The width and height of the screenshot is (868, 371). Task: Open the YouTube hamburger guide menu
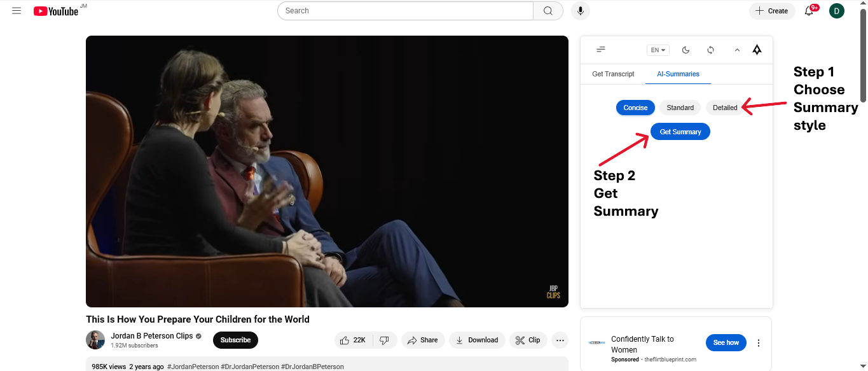17,11
